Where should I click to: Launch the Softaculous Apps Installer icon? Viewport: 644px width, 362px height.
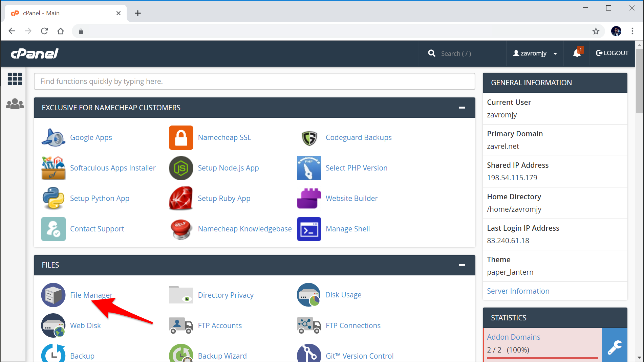tap(53, 168)
